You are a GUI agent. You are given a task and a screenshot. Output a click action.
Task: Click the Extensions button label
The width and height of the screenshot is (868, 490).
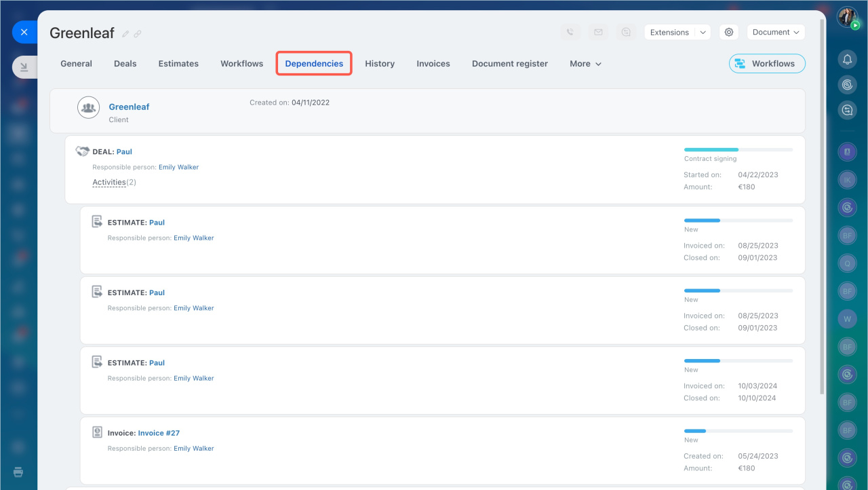pos(669,32)
